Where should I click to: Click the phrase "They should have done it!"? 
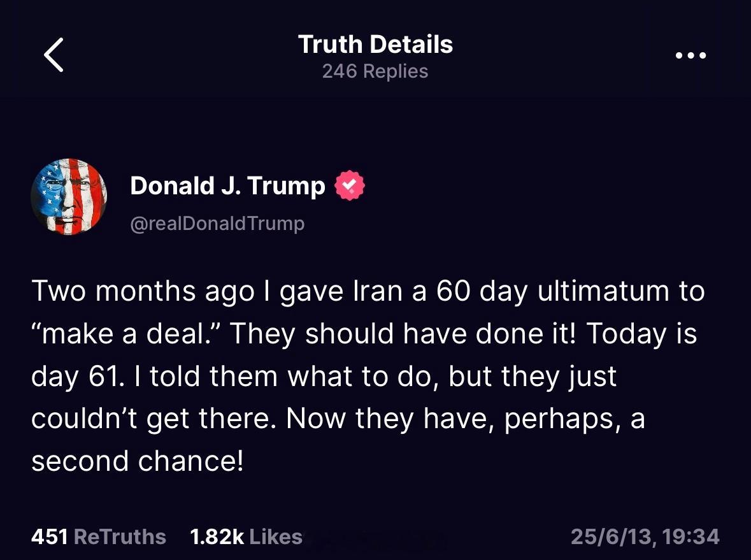pos(402,333)
